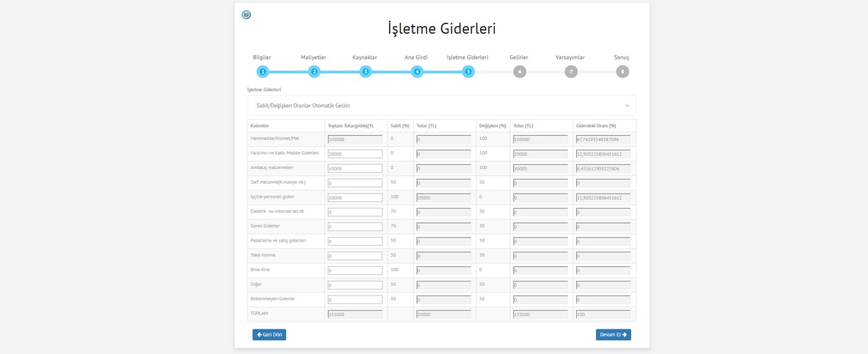Go to step 6 Gelirler circle
Screen dimensions: 868x354
[519, 72]
